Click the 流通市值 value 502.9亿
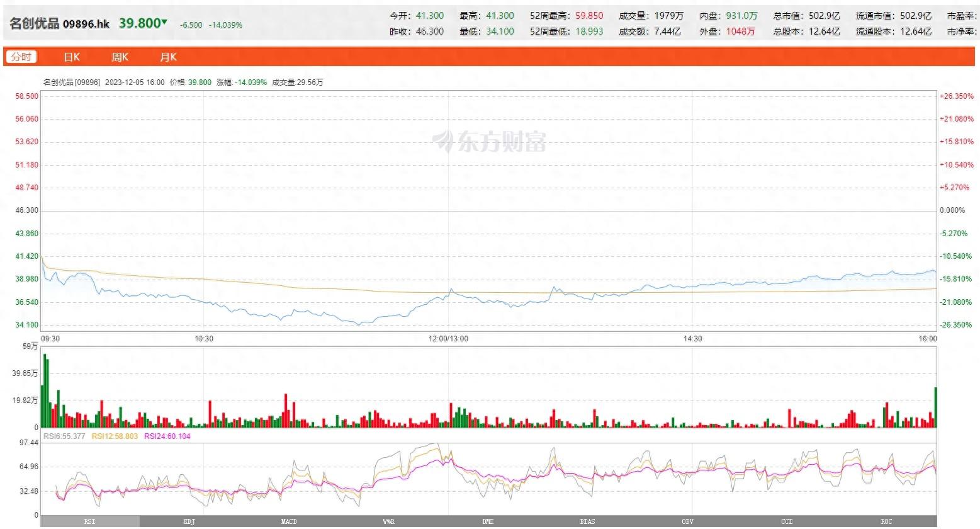The image size is (980, 529). tap(916, 16)
